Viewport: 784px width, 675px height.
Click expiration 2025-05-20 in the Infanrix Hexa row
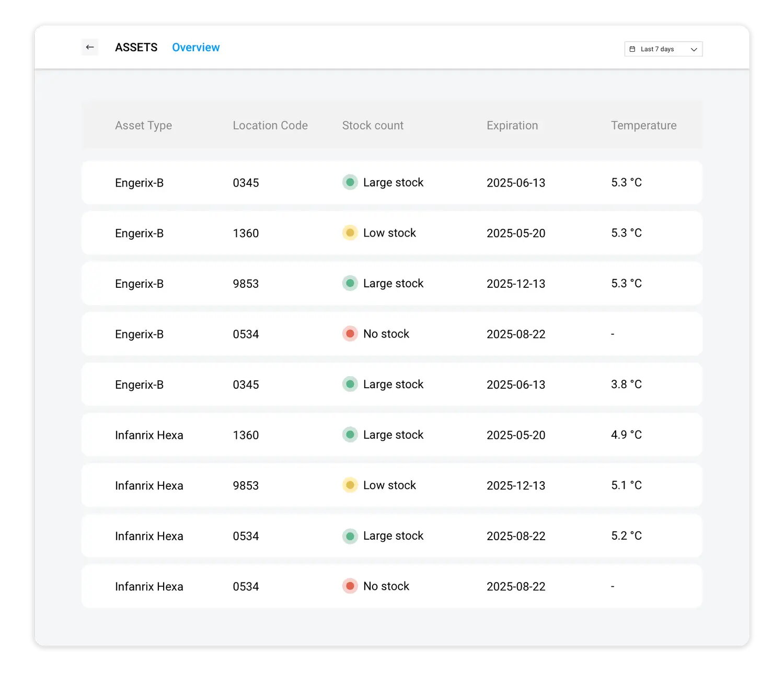516,435
